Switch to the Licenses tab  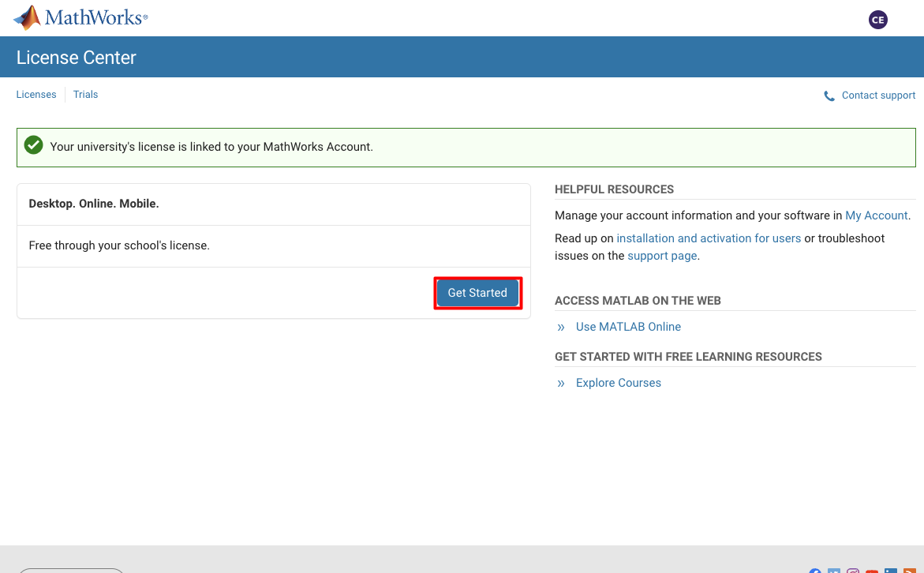tap(36, 95)
